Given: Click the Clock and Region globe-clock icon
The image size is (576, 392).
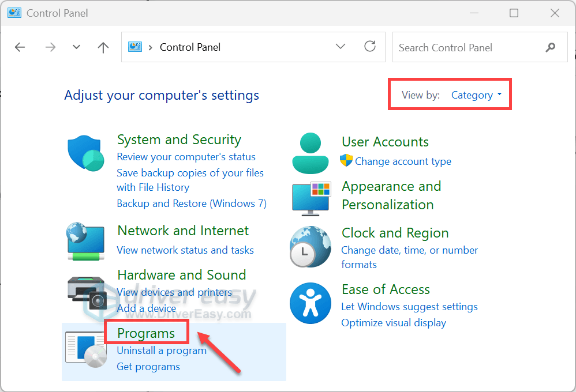Looking at the screenshot, I should [311, 246].
